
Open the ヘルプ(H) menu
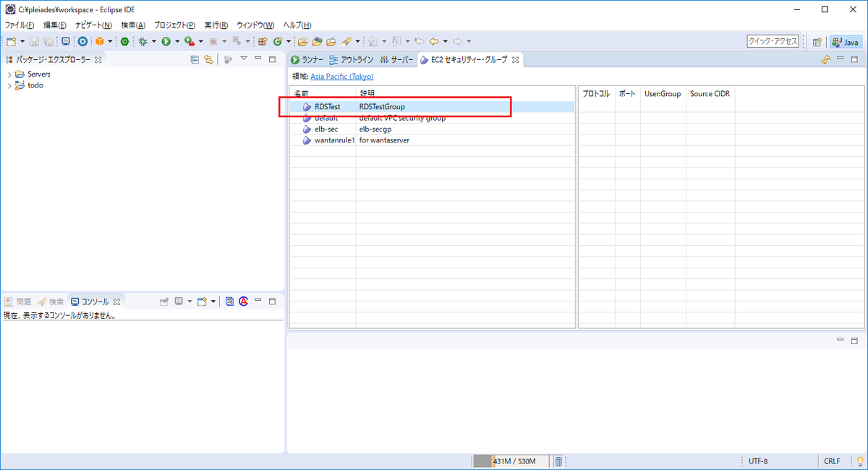297,25
